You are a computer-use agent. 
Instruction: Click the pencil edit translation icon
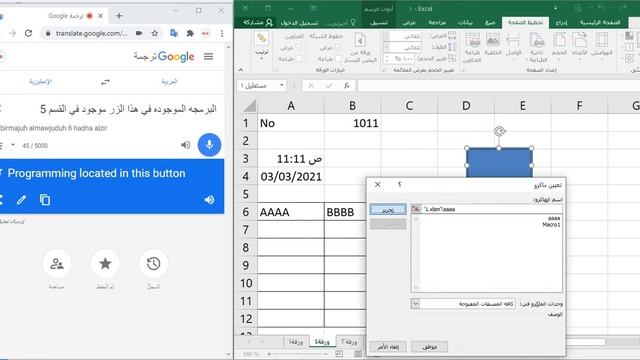coord(22,200)
